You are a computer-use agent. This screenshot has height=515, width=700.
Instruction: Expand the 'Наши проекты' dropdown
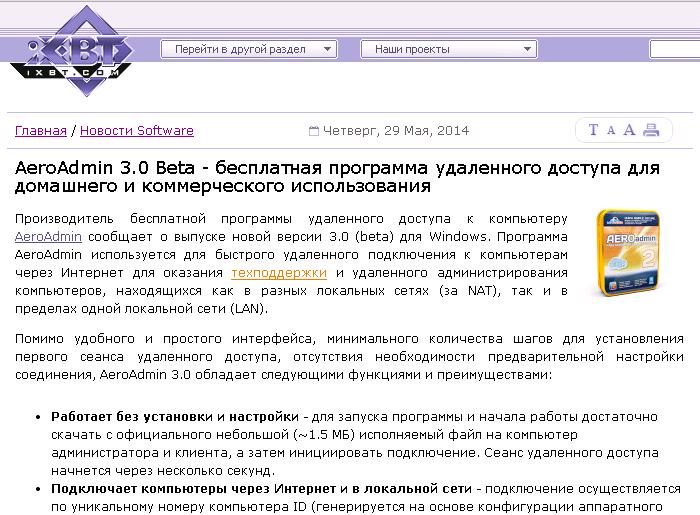click(449, 49)
